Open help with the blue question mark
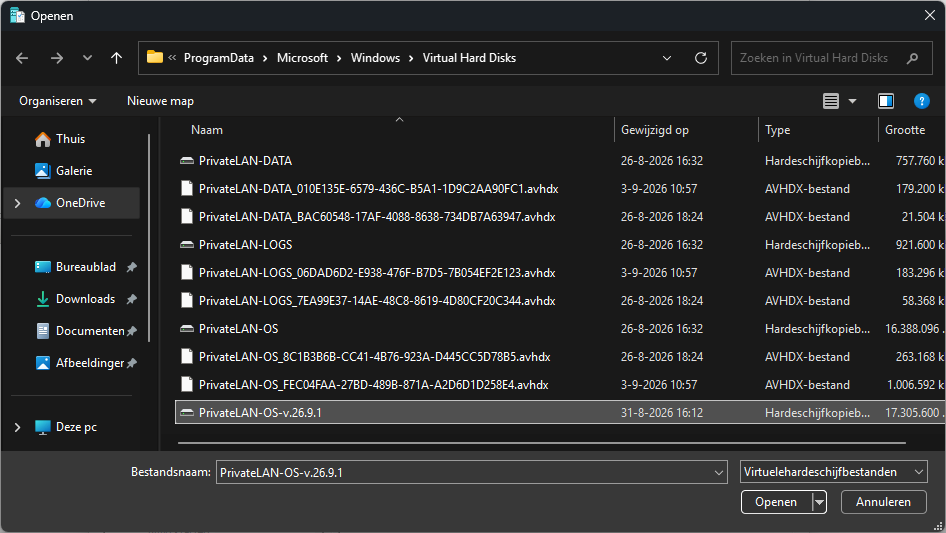946x533 pixels. [x=921, y=101]
